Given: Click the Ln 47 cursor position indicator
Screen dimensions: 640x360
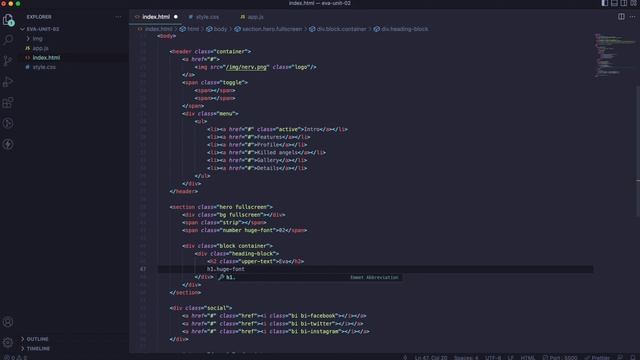Looking at the screenshot, I should pos(431,357).
